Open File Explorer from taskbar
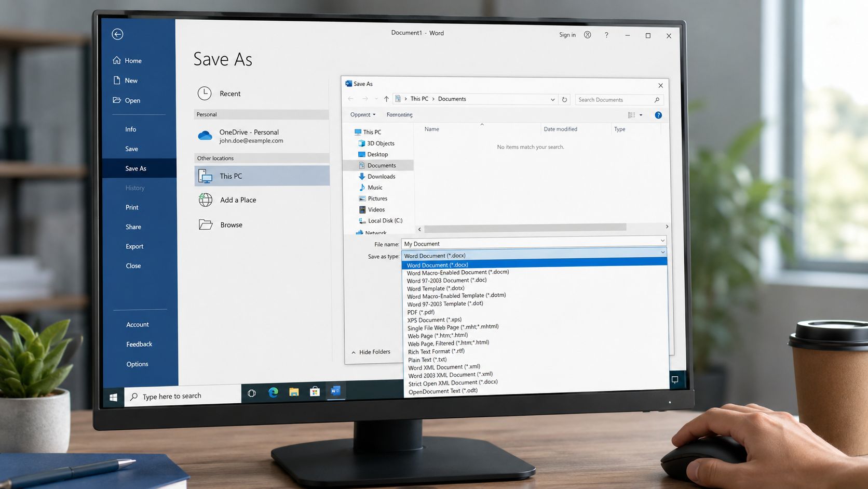The image size is (868, 489). point(294,392)
